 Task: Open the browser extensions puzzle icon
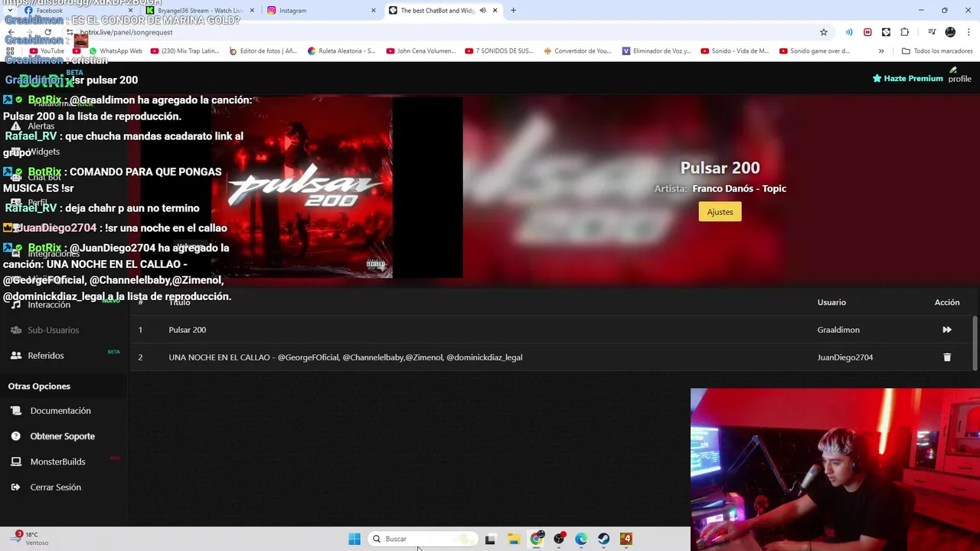(x=905, y=32)
